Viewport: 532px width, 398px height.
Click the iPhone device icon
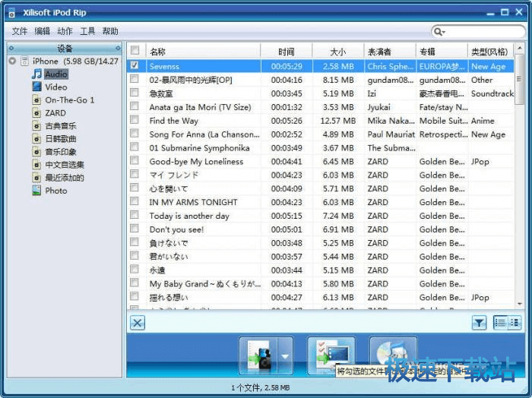click(24, 61)
